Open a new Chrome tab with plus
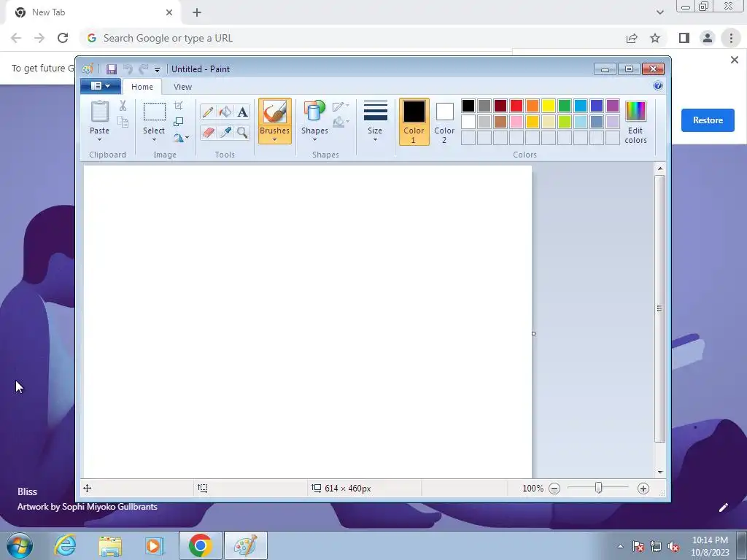The image size is (747, 560). (197, 13)
